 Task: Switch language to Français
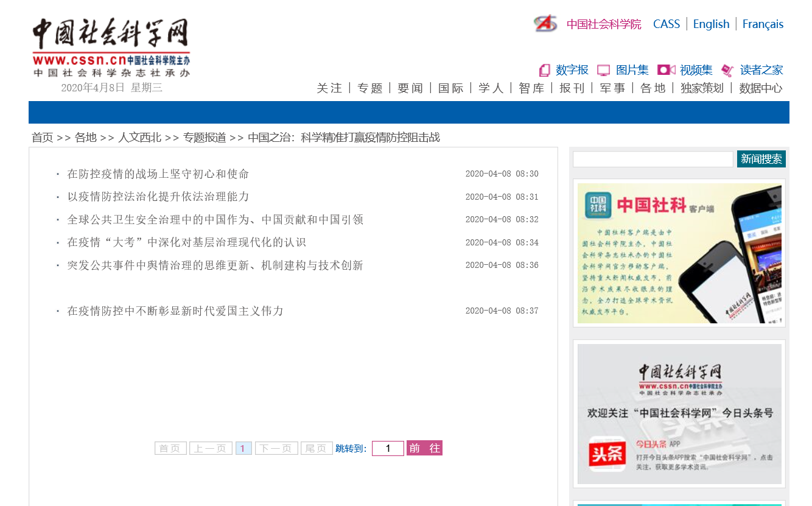[763, 24]
